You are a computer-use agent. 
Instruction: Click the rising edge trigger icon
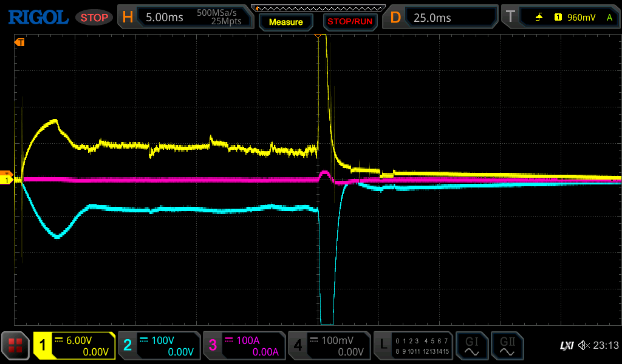tap(539, 18)
